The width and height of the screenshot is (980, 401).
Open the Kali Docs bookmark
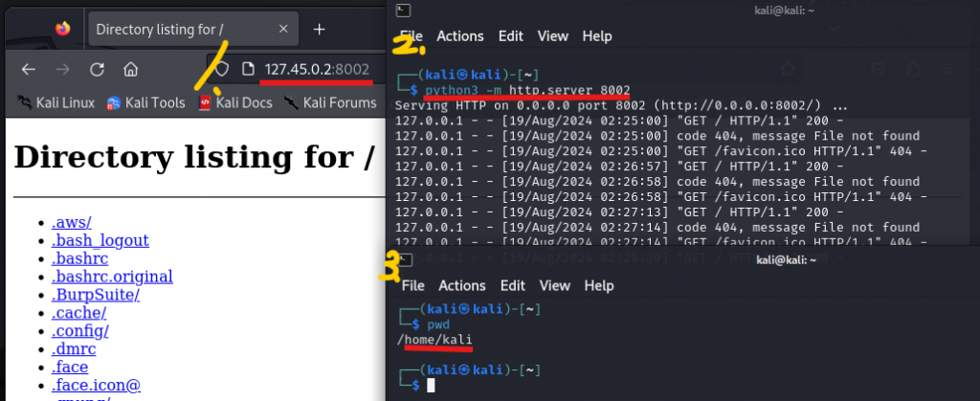point(235,102)
